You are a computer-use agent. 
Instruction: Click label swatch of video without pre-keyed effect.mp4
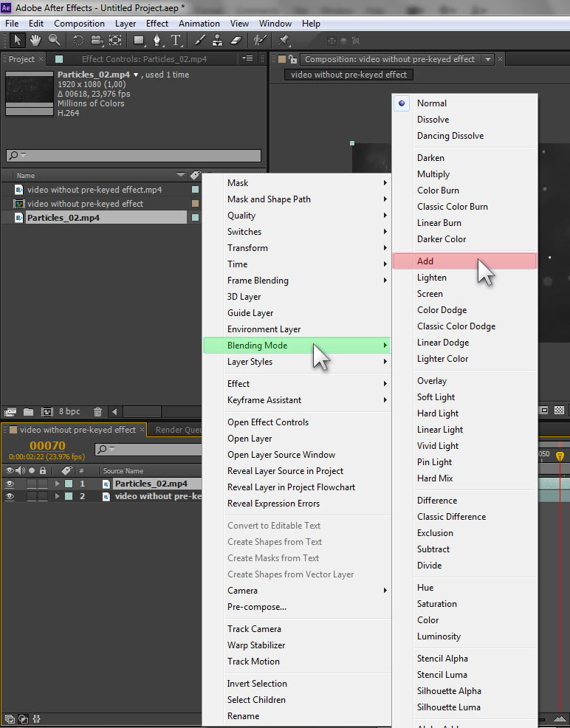coord(196,190)
